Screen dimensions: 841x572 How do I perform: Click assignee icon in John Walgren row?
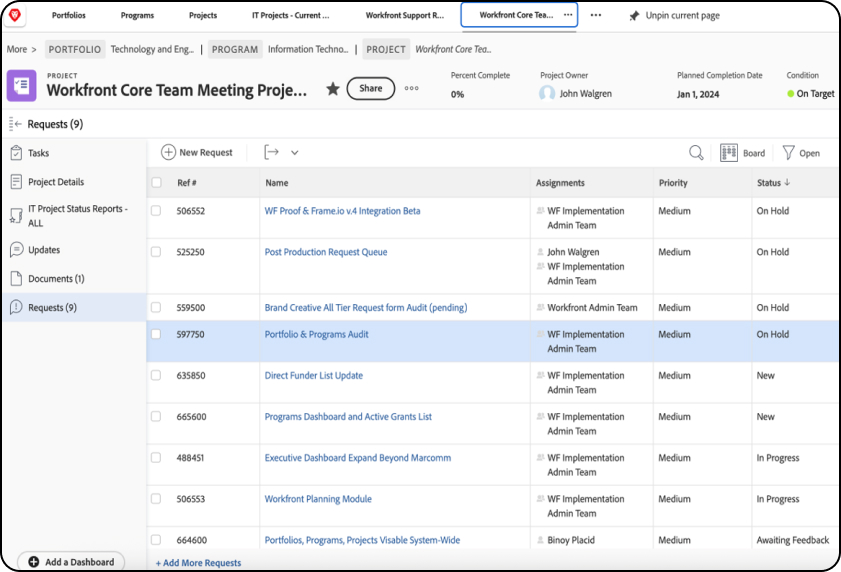pyautogui.click(x=540, y=252)
